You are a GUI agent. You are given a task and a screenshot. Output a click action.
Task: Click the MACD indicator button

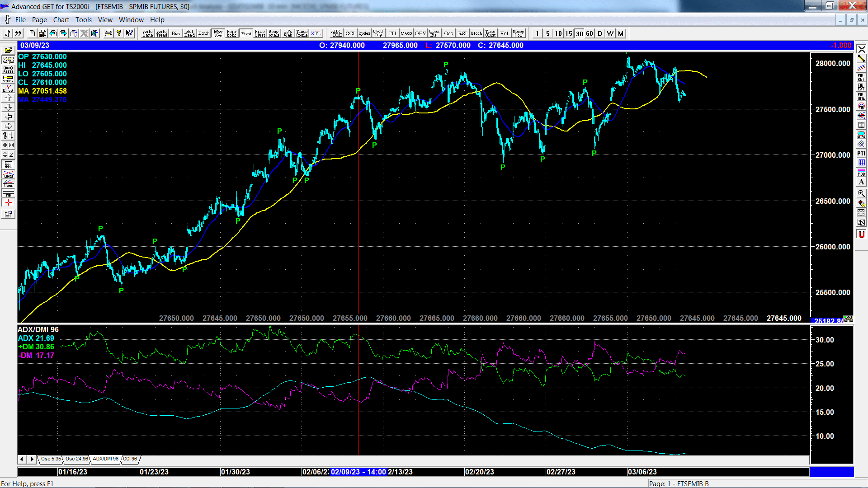406,33
